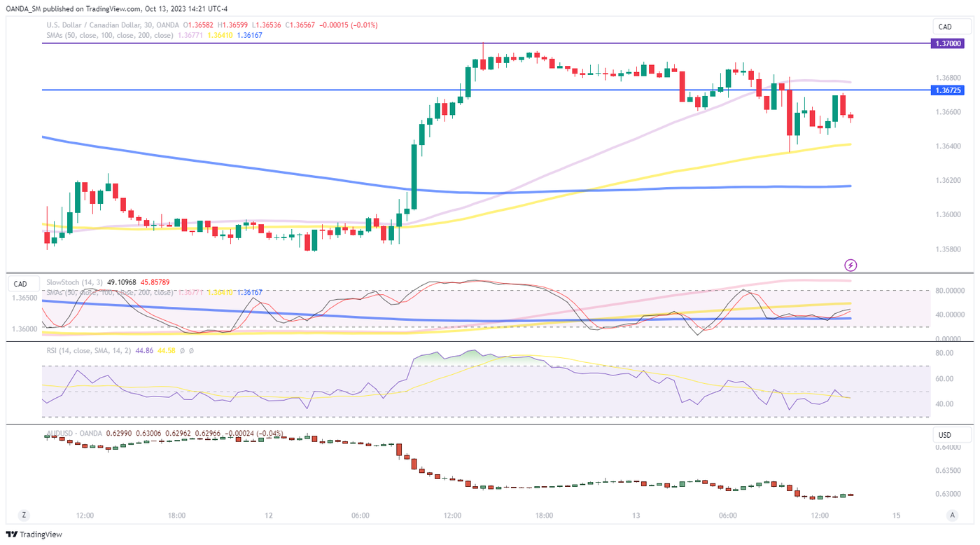
Task: Click the purple lightning bolt icon
Action: click(x=850, y=265)
